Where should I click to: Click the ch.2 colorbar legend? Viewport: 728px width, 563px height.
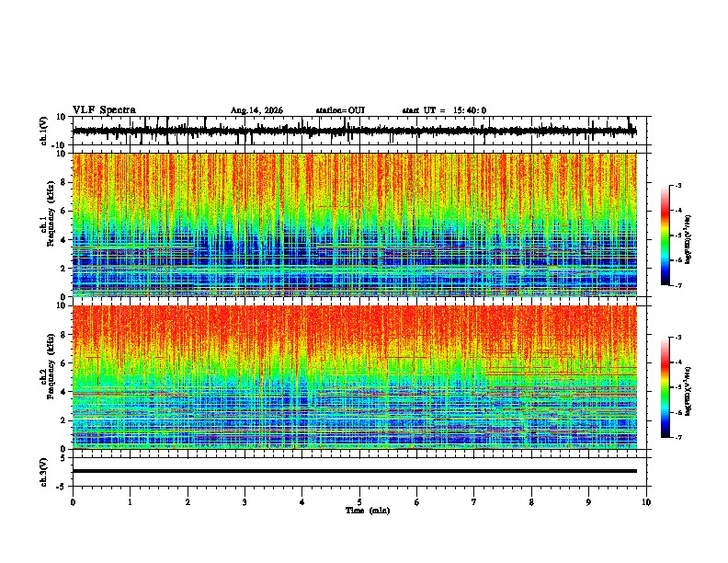(x=665, y=387)
